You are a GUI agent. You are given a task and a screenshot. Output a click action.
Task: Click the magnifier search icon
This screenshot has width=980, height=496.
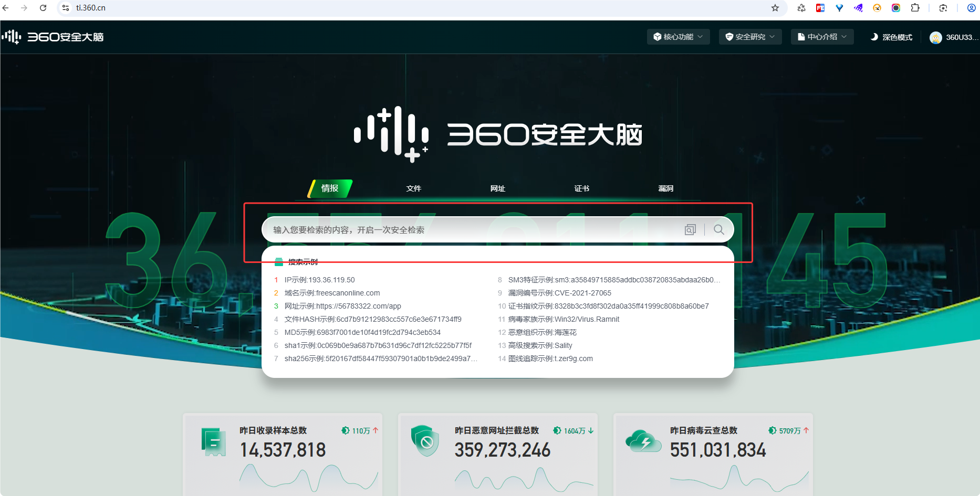click(x=719, y=229)
